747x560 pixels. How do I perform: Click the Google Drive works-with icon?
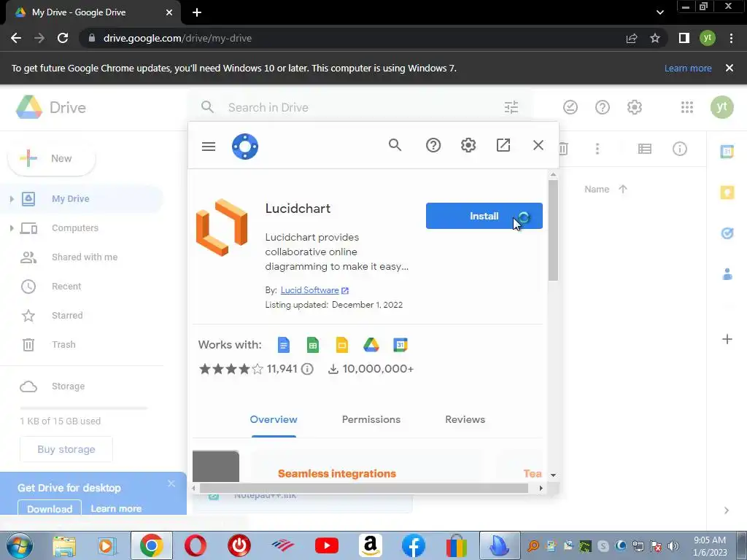371,345
